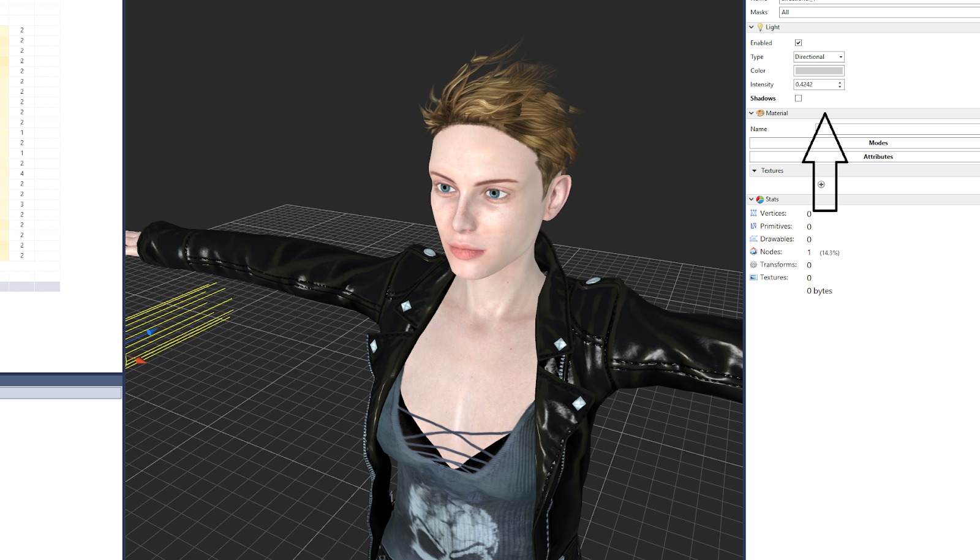Enable the Shadows checkbox

pyautogui.click(x=798, y=98)
